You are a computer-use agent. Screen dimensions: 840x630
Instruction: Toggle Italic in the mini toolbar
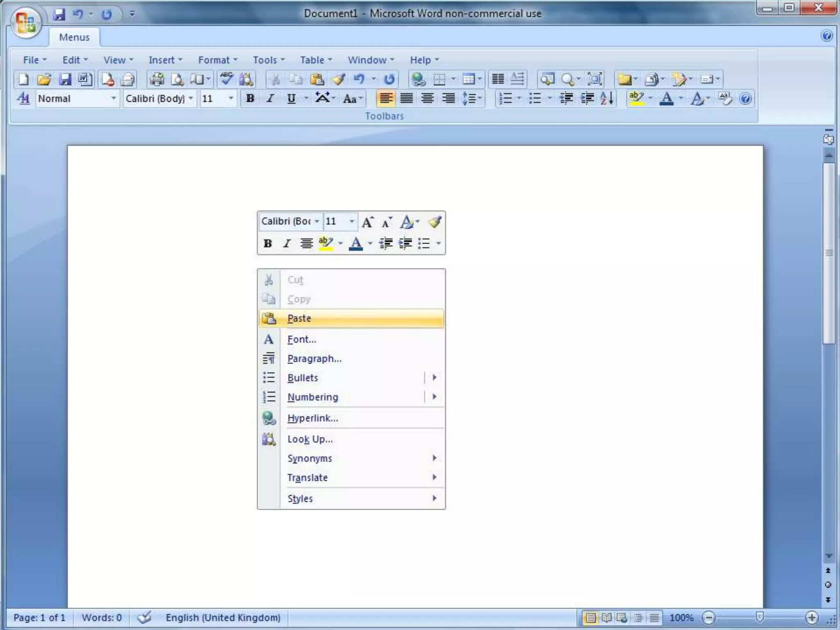tap(287, 244)
